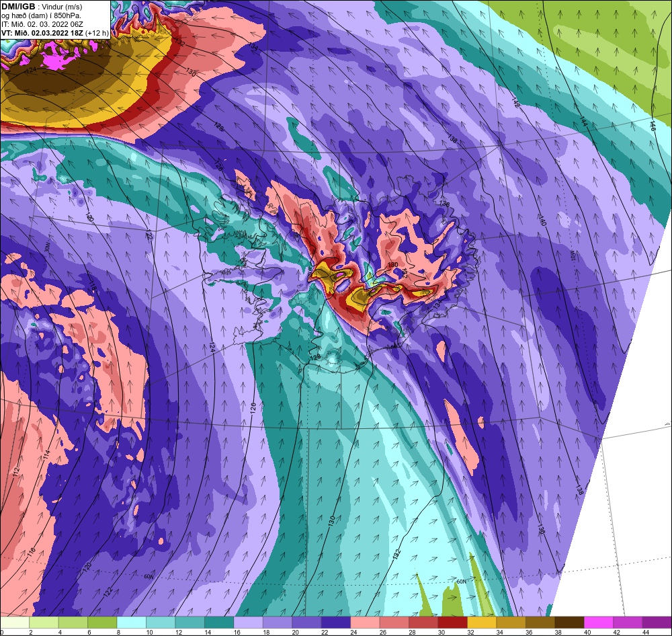Click the lavender 18–20 m/s legend swatch
Viewport: 672px width, 636px height.
278,623
